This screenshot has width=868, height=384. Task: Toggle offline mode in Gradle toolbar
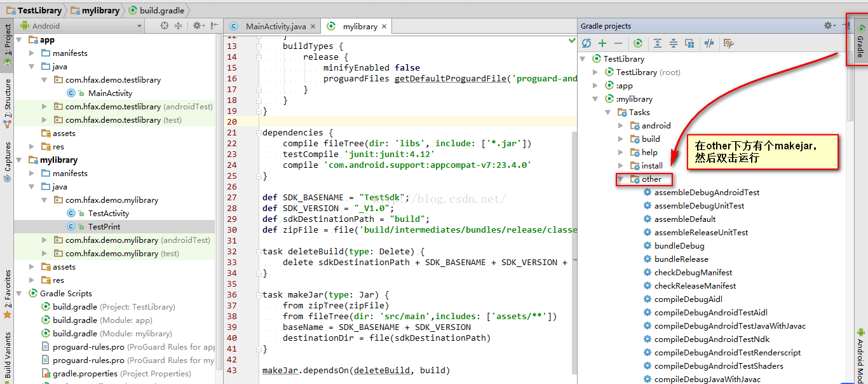(x=709, y=43)
